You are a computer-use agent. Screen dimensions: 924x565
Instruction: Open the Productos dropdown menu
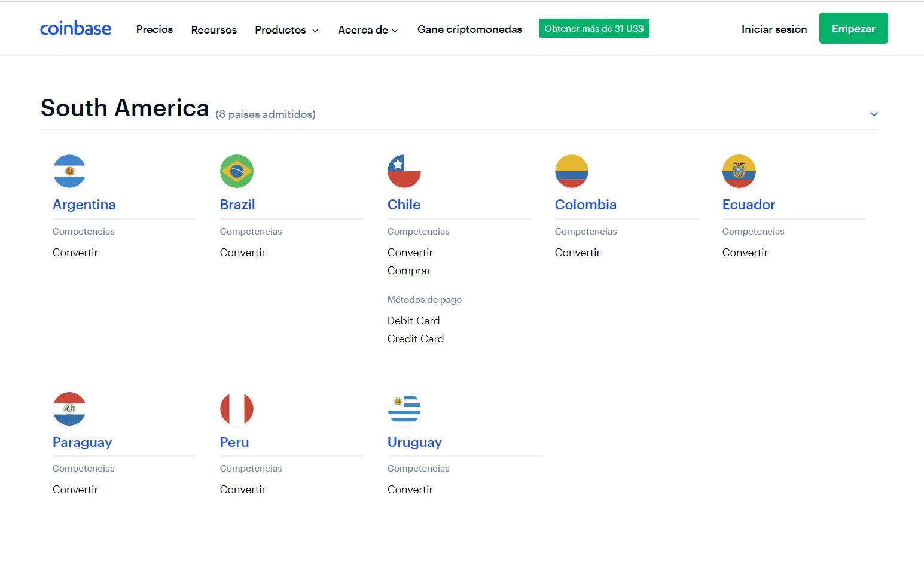coord(286,29)
